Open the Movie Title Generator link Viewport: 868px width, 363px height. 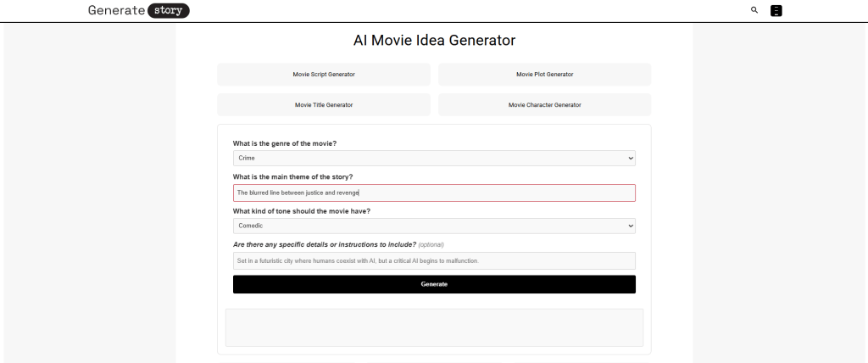pyautogui.click(x=324, y=105)
